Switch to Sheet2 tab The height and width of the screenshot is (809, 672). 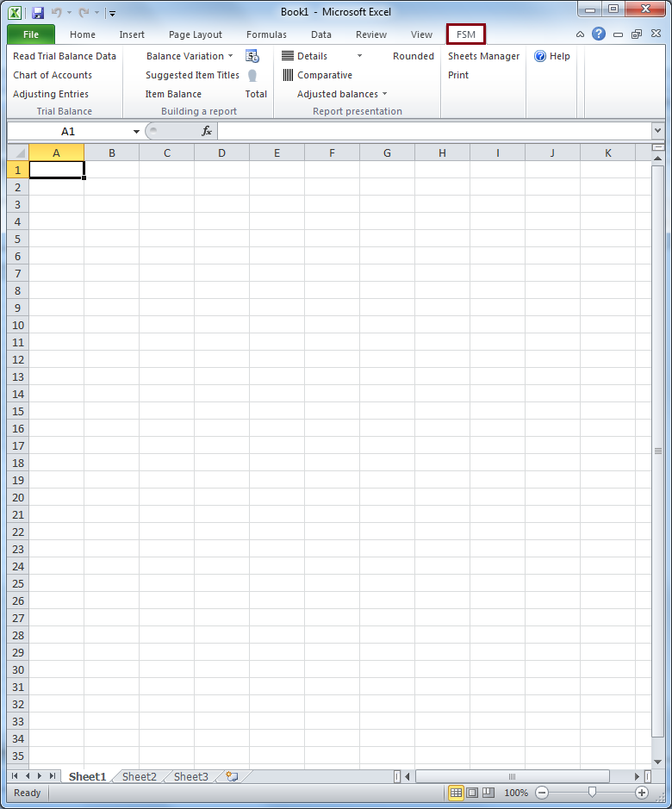coord(140,776)
